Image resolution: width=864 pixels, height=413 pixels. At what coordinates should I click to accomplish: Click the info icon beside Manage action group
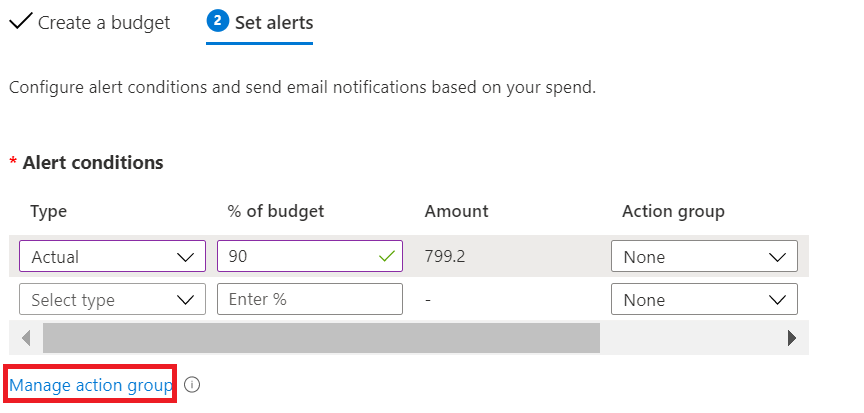pos(193,385)
